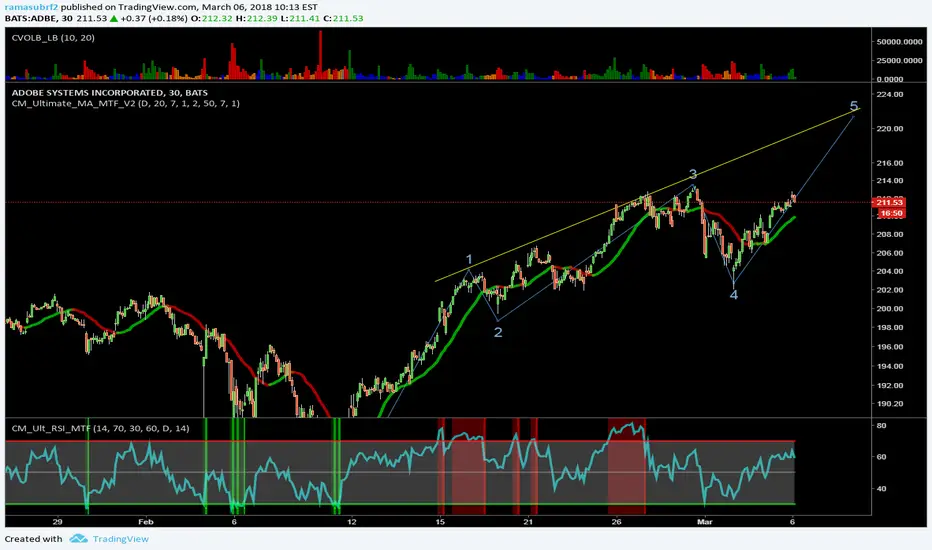Click the 60 level on RSI axis
This screenshot has height=550, width=932.
point(881,457)
